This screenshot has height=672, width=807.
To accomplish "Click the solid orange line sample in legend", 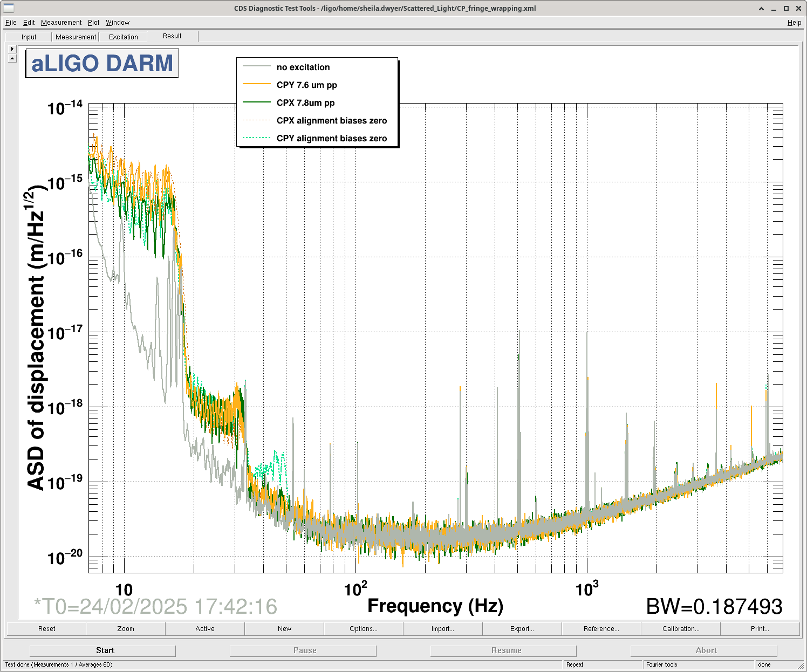I will point(256,84).
